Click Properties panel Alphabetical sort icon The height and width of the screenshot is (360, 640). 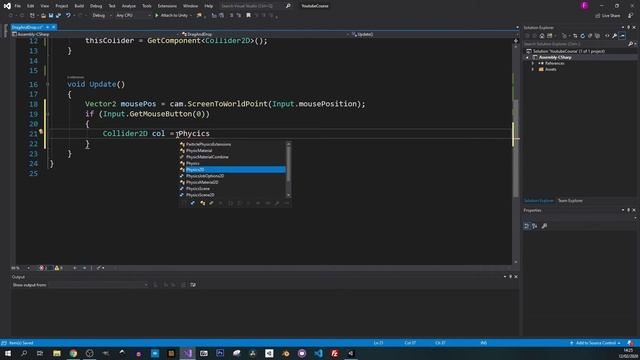[535, 226]
